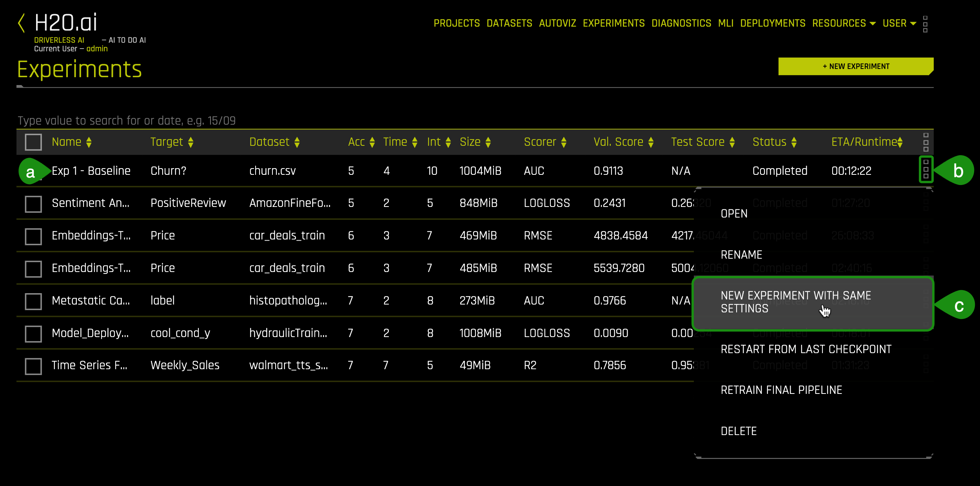Screen dimensions: 980x486
Task: Check the Embeddings-T... 485MiB row checkbox
Action: pos(33,269)
